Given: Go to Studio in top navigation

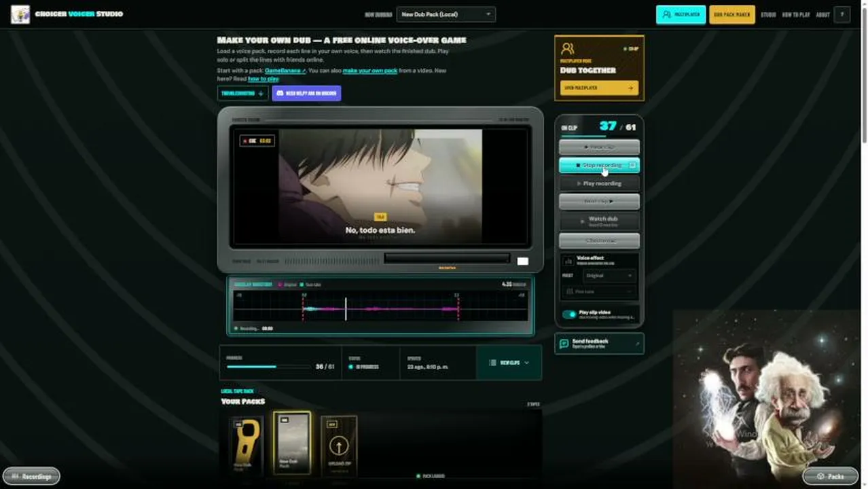Looking at the screenshot, I should [768, 14].
